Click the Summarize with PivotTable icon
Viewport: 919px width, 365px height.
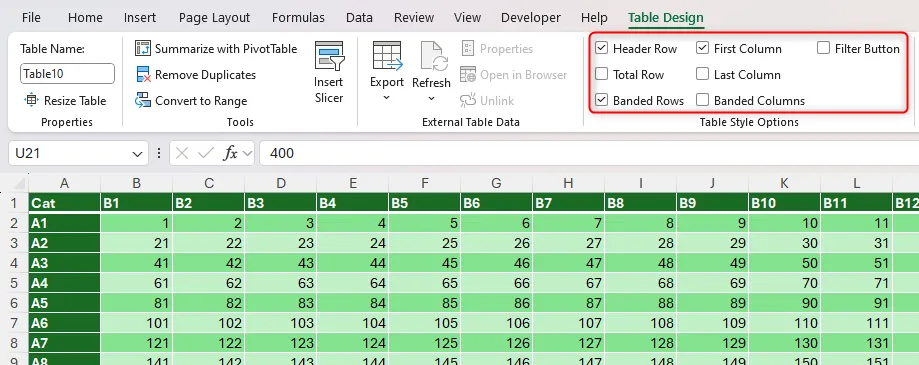tap(143, 49)
